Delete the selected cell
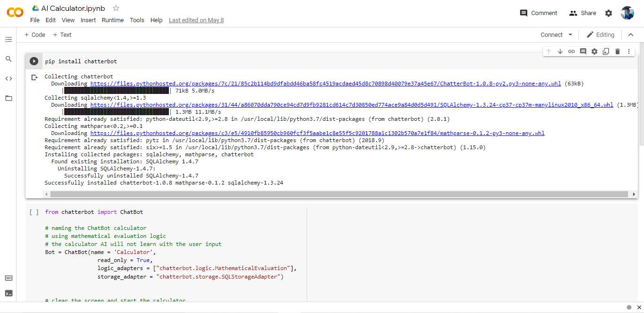Image resolution: width=644 pixels, height=313 pixels. coord(617,51)
